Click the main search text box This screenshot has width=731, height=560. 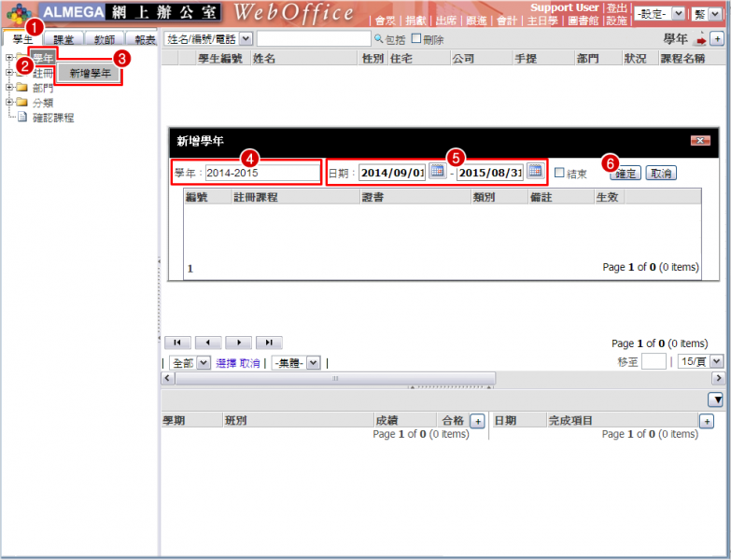pyautogui.click(x=314, y=39)
